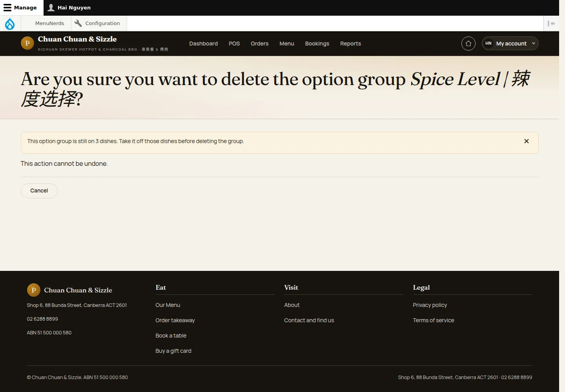Open Orders in main navigation
The width and height of the screenshot is (565, 392).
click(x=259, y=44)
